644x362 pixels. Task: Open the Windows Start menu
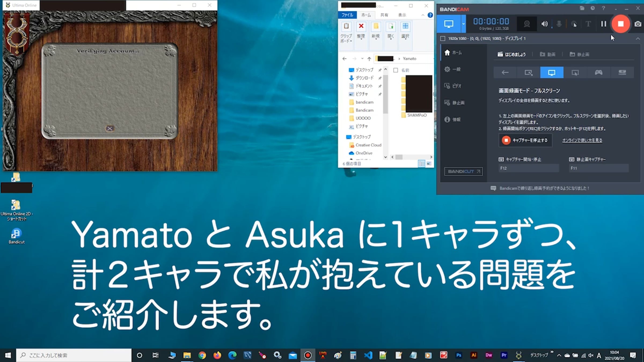click(8, 355)
